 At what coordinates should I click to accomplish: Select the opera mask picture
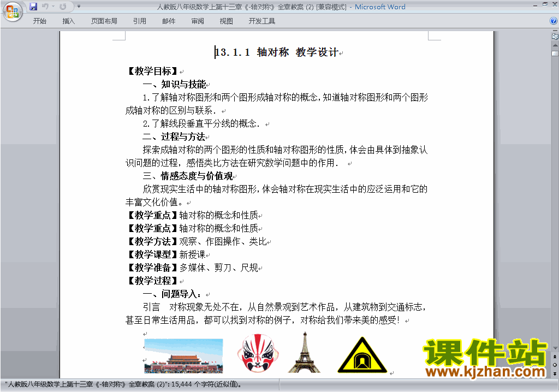point(258,353)
